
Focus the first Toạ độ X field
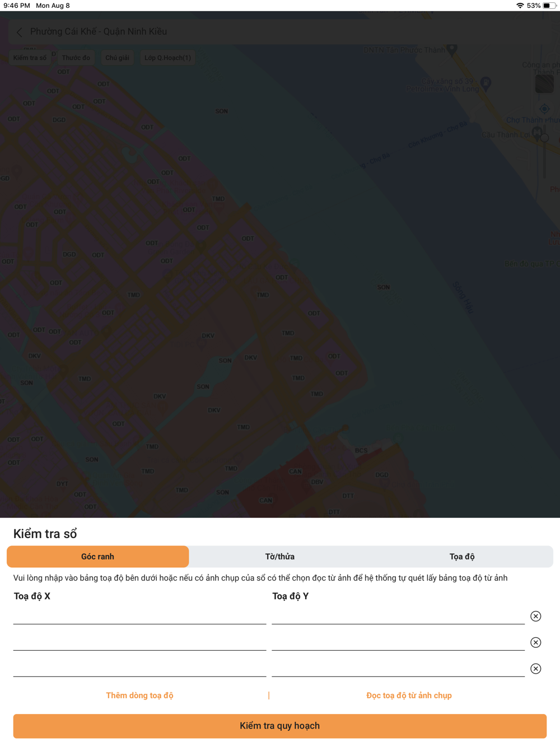[x=139, y=616]
